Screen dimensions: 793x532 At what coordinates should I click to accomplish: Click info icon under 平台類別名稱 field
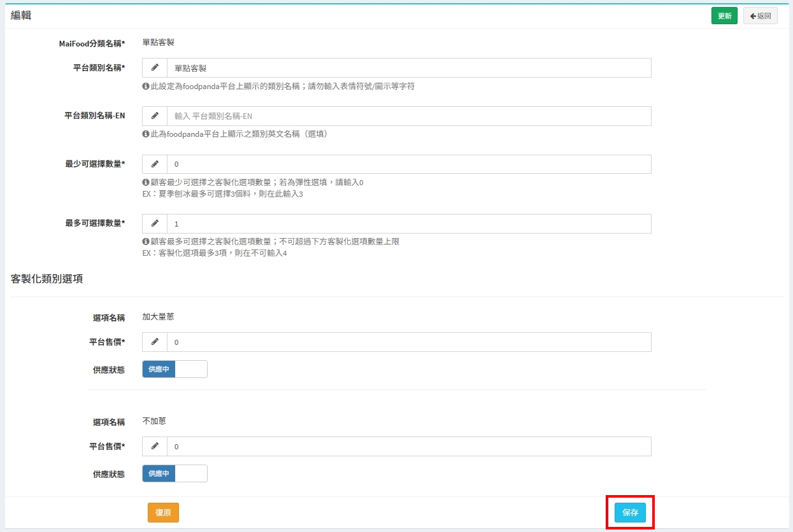[146, 86]
